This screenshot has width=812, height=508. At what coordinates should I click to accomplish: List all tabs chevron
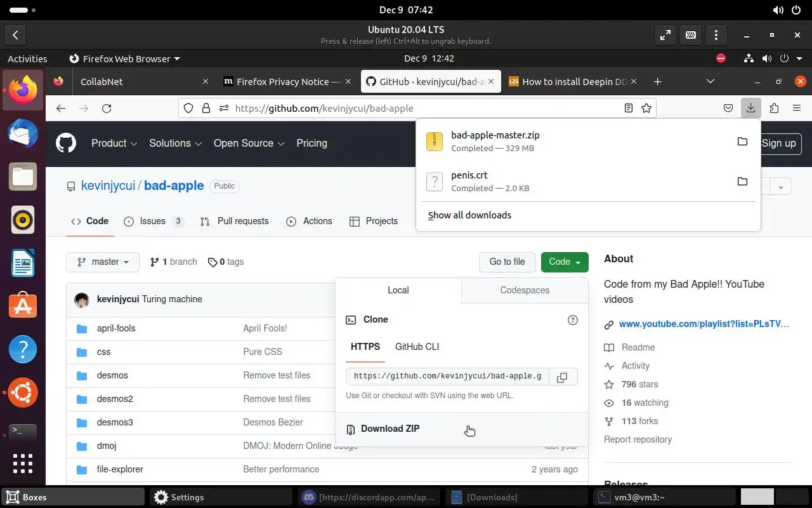pos(710,81)
